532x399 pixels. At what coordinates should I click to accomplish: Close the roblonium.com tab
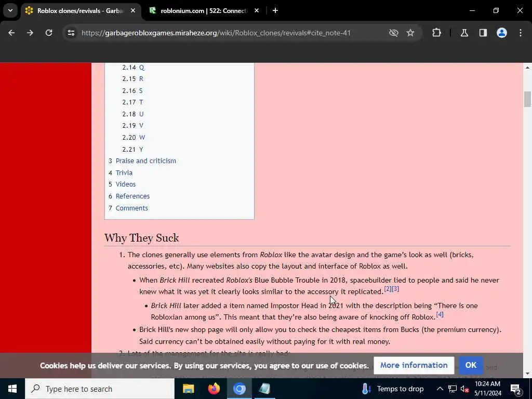tap(257, 11)
